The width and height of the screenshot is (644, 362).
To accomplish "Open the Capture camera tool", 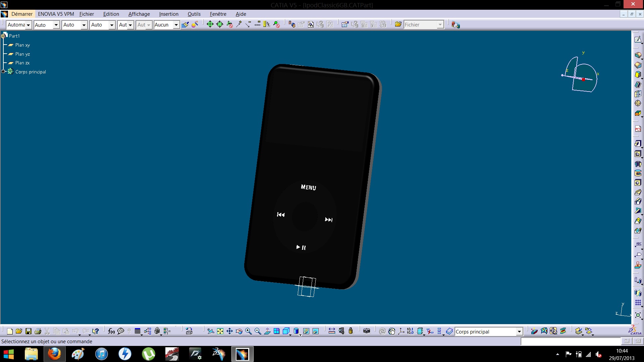I will (367, 331).
